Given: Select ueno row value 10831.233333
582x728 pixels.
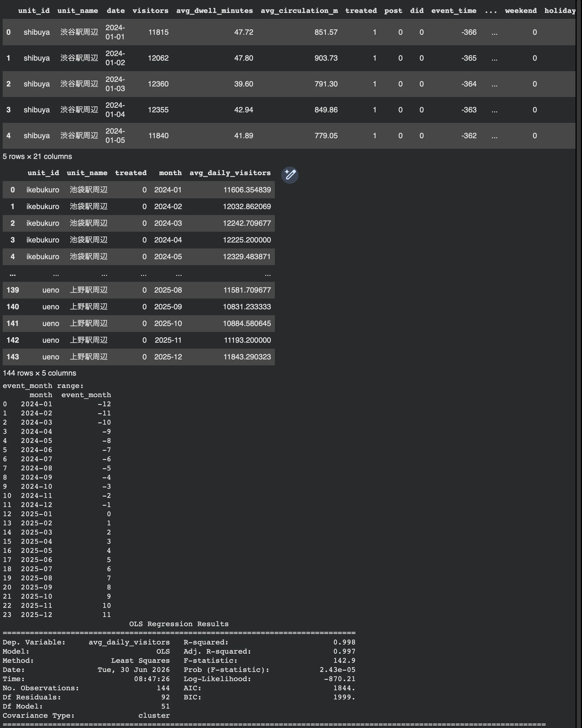Looking at the screenshot, I should coord(247,307).
